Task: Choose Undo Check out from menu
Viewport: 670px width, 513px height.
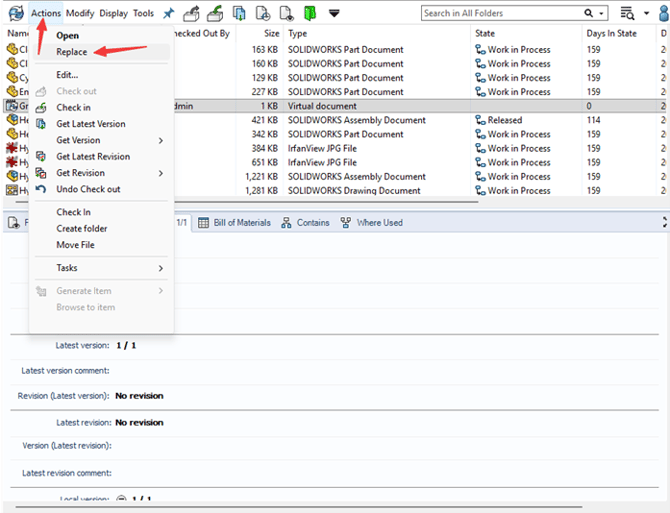Action: (x=88, y=189)
